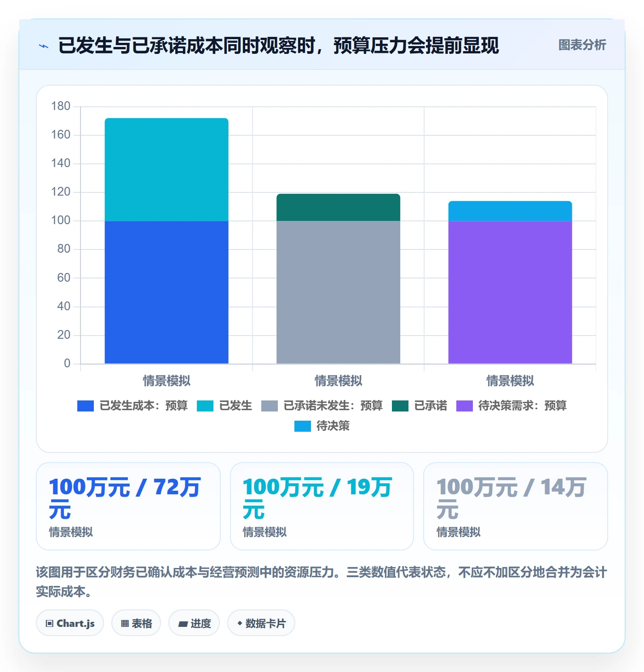Select the 100万元 / 14万元 stat card
Viewport: 644px width, 672px height.
[x=516, y=506]
